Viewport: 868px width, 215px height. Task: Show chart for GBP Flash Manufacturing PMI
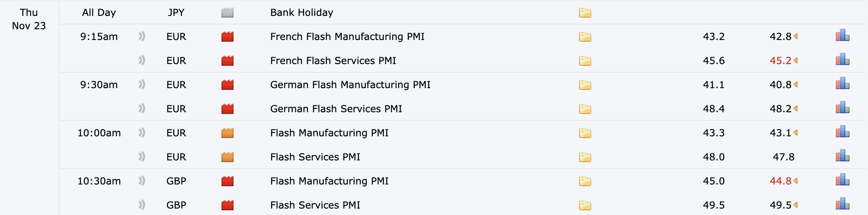coord(842,180)
